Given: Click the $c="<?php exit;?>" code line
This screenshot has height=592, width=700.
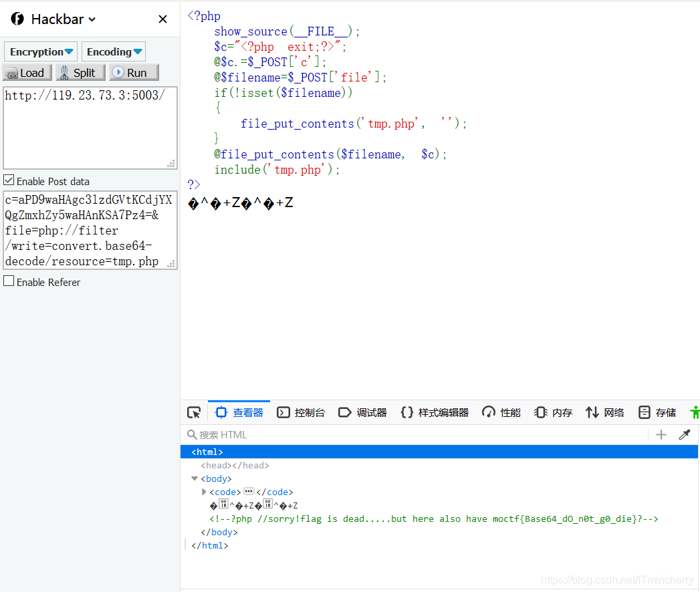Looking at the screenshot, I should coord(280,46).
